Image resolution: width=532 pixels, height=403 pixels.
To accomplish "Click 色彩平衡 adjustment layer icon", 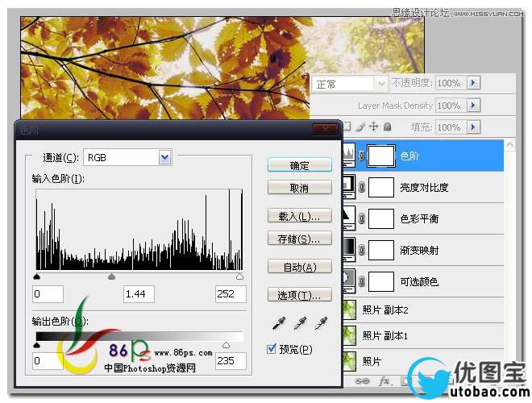I will coord(349,218).
